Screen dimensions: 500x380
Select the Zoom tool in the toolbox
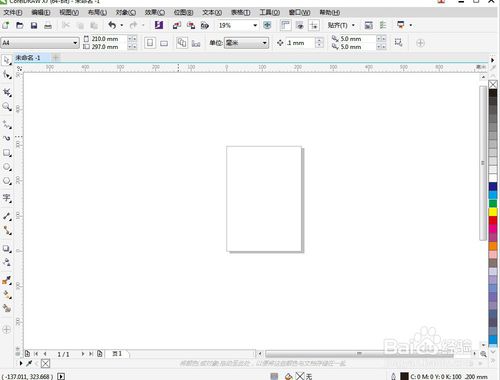pos(7,107)
